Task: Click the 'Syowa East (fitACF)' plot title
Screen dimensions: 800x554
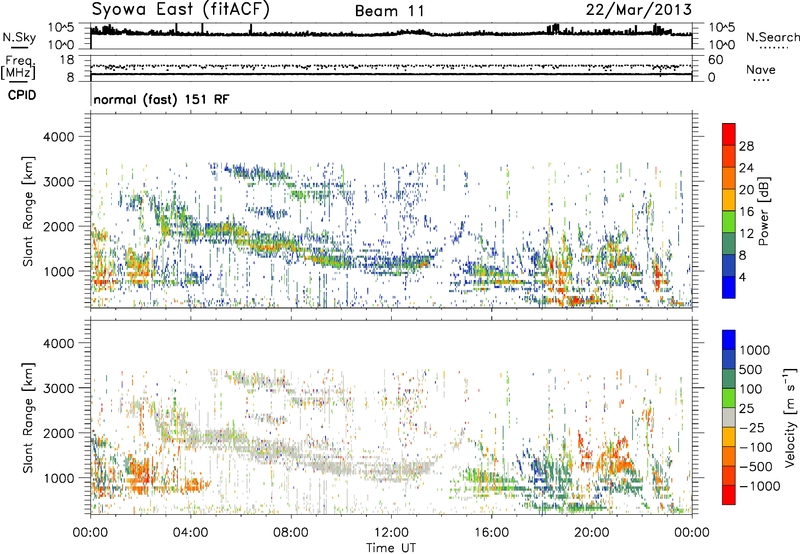Action: click(x=180, y=10)
